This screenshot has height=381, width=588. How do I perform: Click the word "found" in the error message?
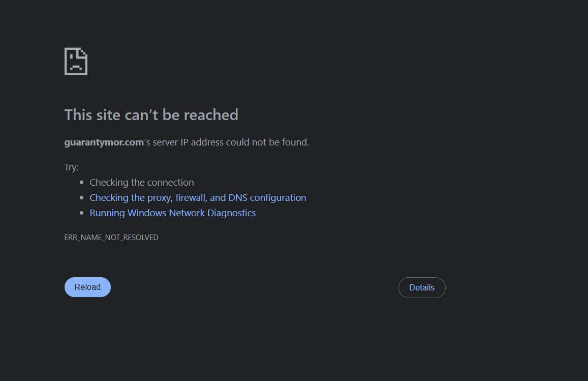[x=294, y=142]
